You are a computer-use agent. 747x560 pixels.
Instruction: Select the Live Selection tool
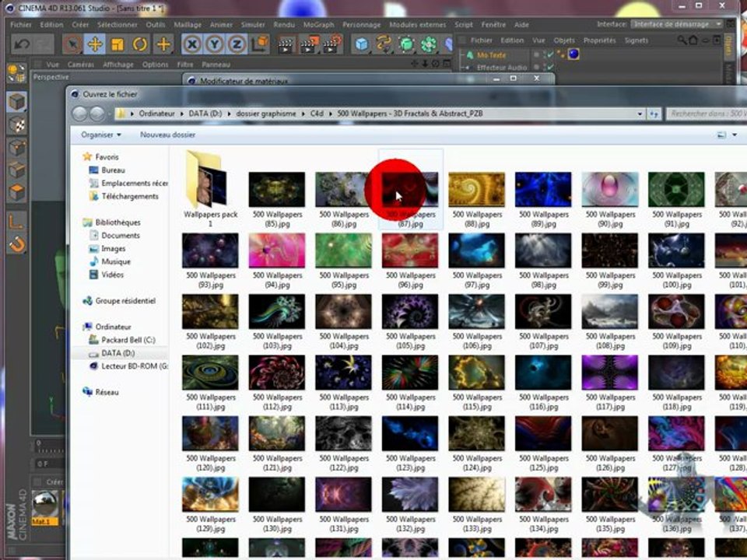click(x=72, y=44)
